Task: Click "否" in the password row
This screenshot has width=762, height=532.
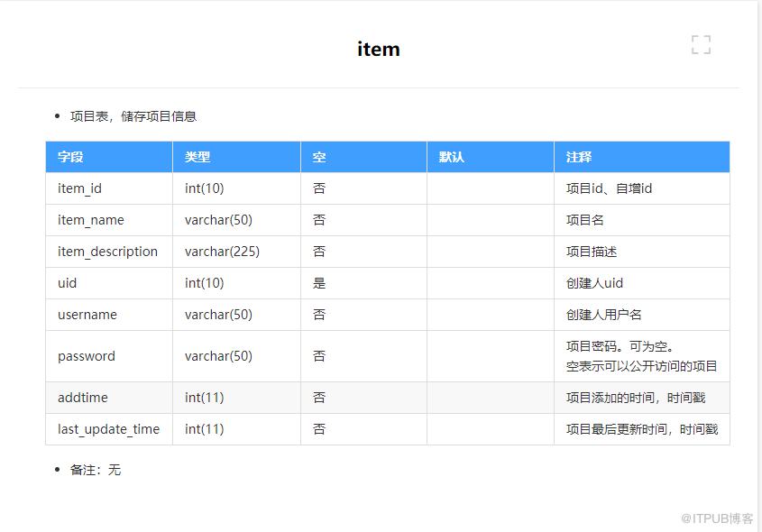Action: pos(319,356)
